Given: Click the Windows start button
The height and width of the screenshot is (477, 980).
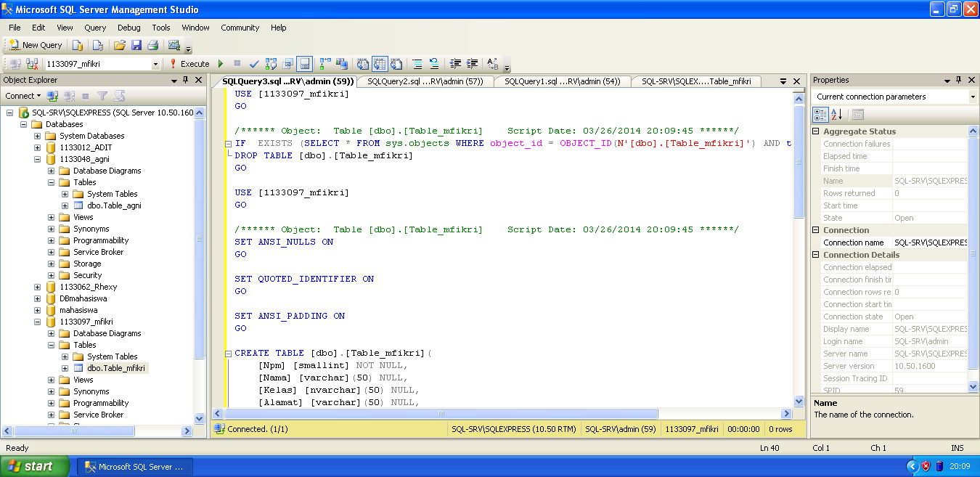Looking at the screenshot, I should click(x=35, y=466).
